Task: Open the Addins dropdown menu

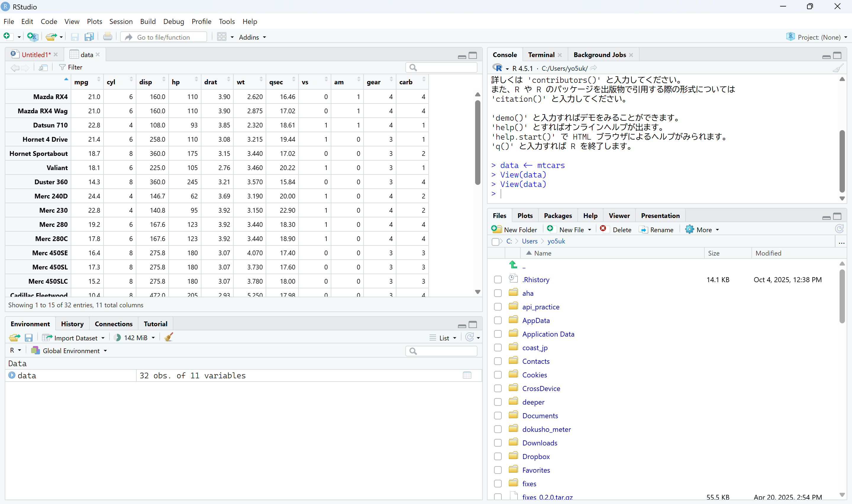Action: pos(252,37)
